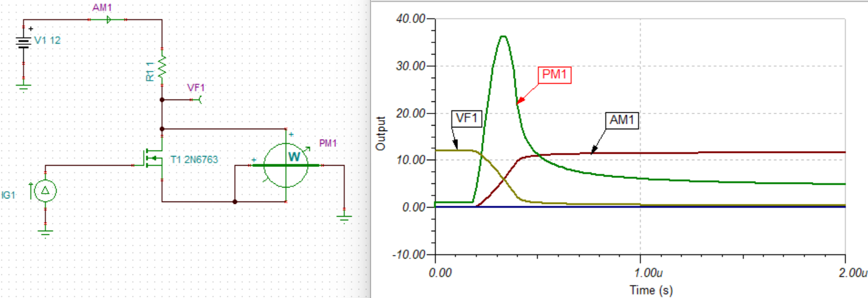The height and width of the screenshot is (298, 868).
Task: Click the 'T1 2N6763' transistor label
Action: 193,160
